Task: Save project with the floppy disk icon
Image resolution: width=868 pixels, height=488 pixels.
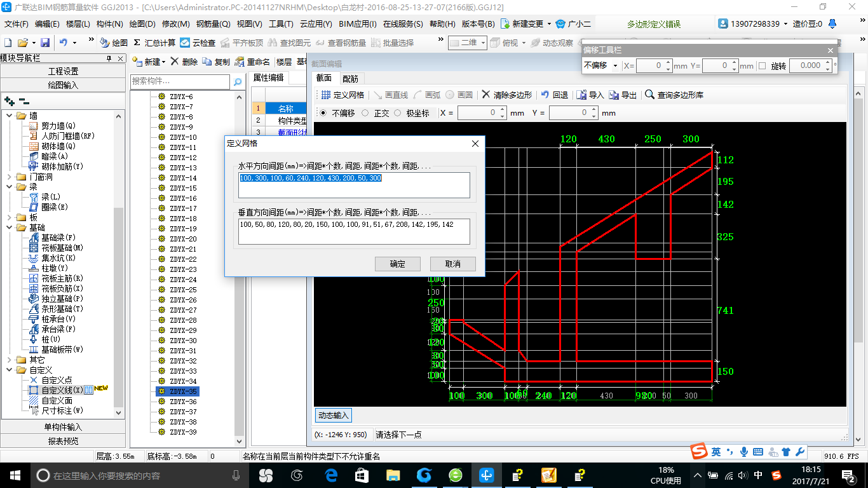Action: [x=45, y=43]
